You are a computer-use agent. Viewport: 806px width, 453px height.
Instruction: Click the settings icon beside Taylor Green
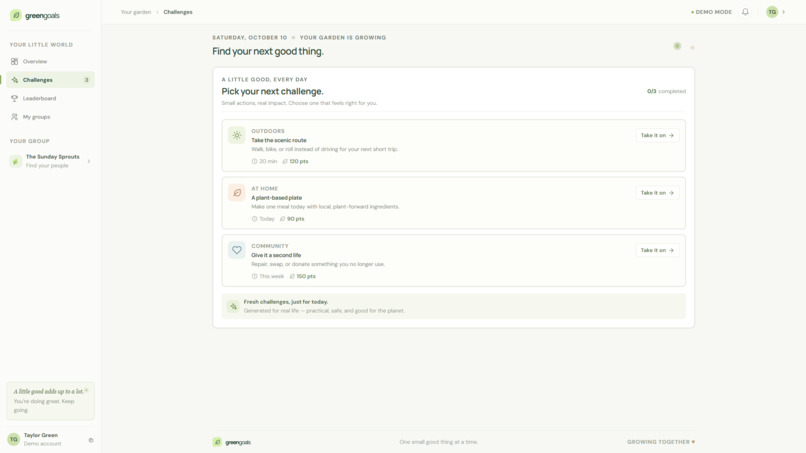(x=91, y=440)
